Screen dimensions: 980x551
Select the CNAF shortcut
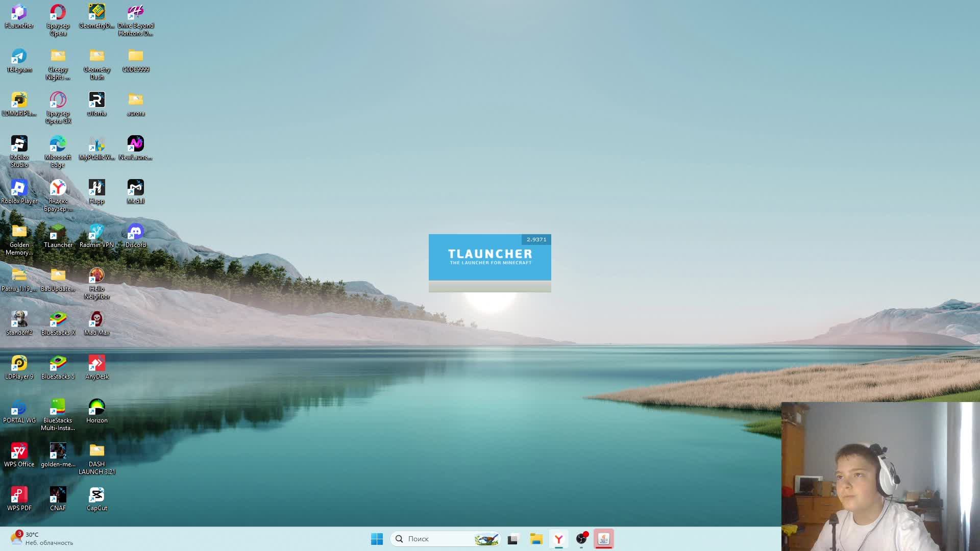tap(58, 499)
